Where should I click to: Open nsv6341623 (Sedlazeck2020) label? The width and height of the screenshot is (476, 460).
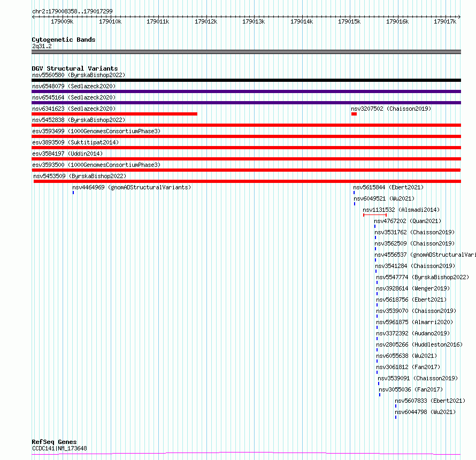[x=74, y=109]
